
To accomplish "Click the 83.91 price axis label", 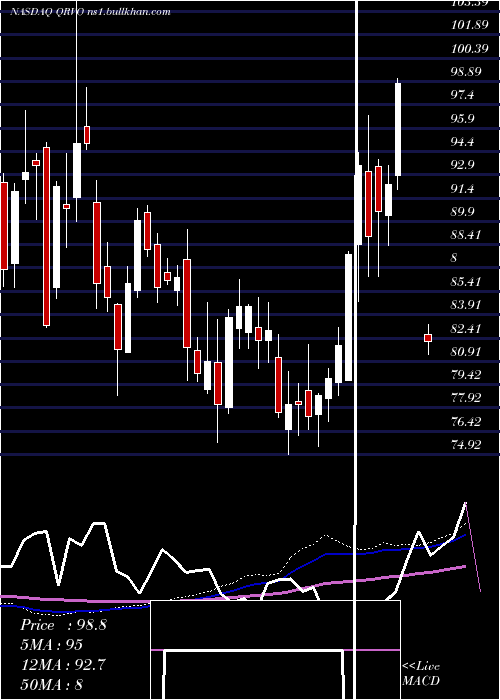I will coord(467,305).
